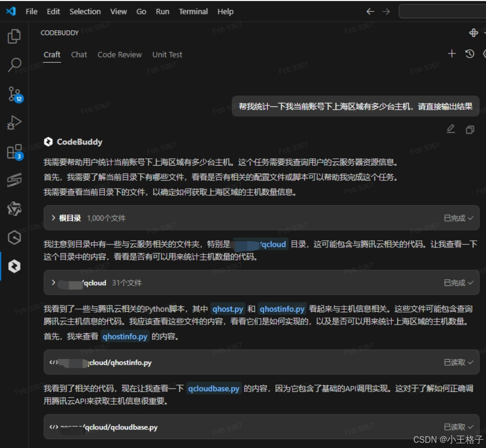486x448 pixels.
Task: Open the Edit menu
Action: click(53, 12)
